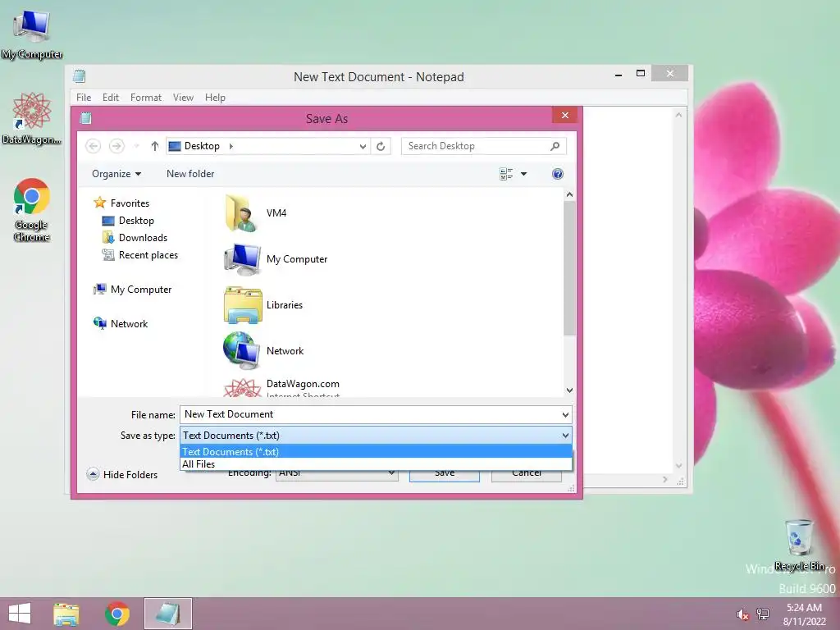Click the muted volume tray icon
Viewport: 840px width, 630px height.
pyautogui.click(x=742, y=614)
